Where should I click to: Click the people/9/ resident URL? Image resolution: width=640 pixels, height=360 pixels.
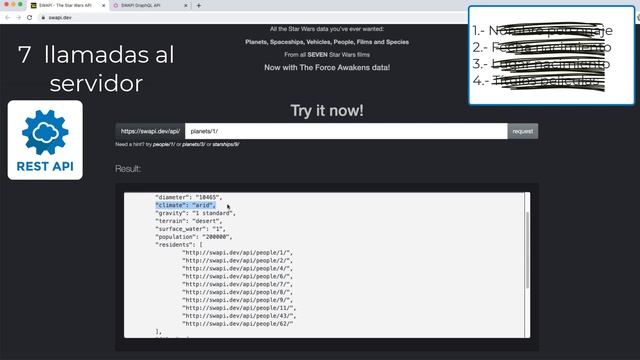pyautogui.click(x=237, y=300)
